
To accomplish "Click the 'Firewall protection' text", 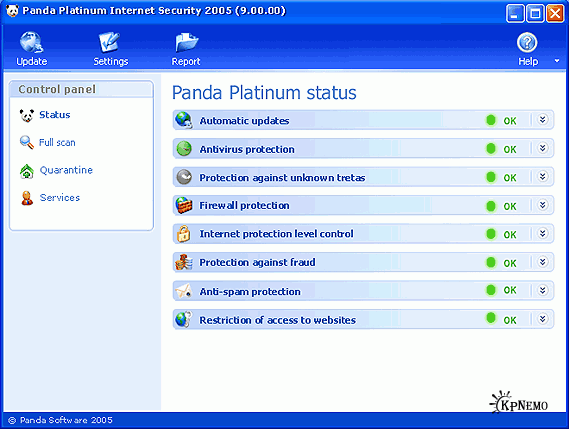I will pyautogui.click(x=244, y=205).
